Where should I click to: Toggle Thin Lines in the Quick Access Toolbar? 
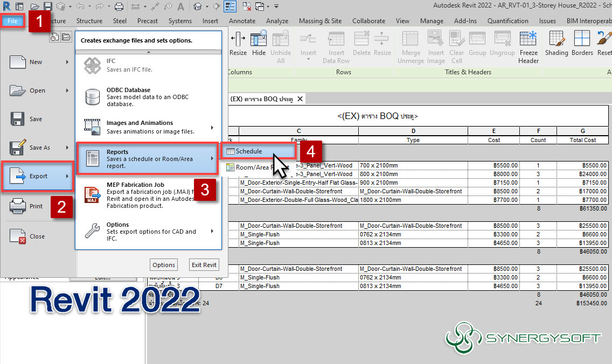pyautogui.click(x=231, y=6)
